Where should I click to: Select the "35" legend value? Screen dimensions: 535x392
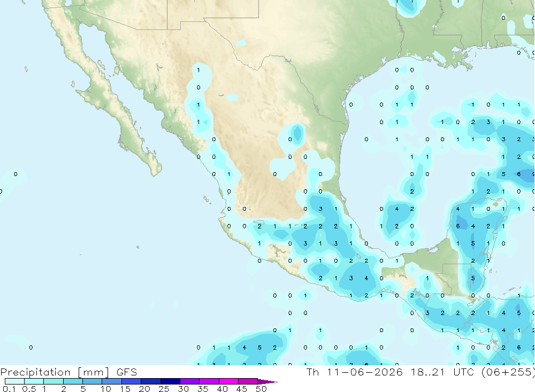[x=203, y=389]
